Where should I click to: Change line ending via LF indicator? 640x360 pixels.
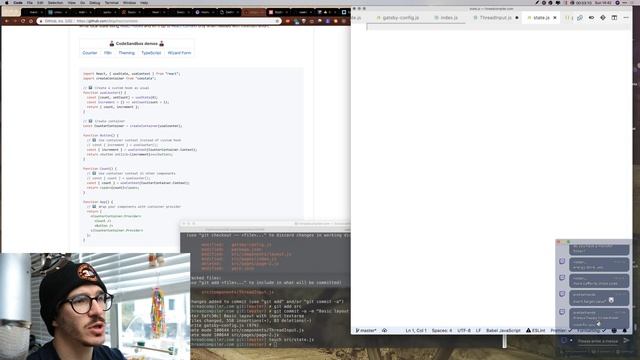(x=478, y=330)
